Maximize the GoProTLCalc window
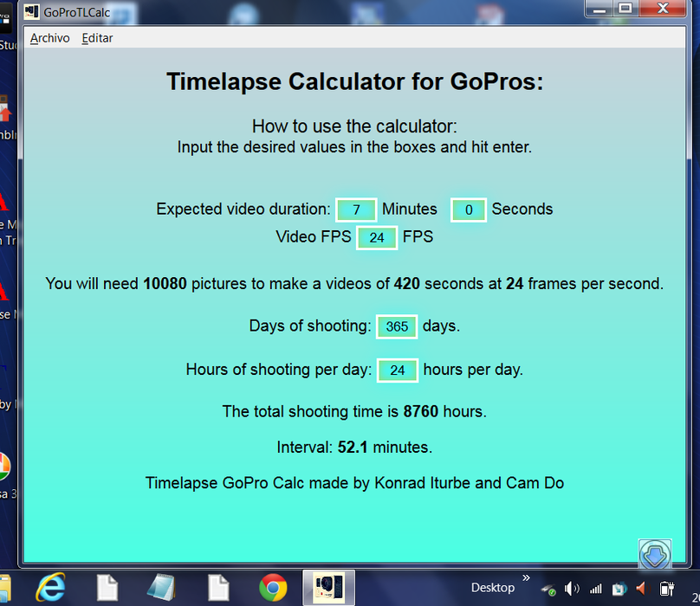700x606 pixels. pos(625,8)
